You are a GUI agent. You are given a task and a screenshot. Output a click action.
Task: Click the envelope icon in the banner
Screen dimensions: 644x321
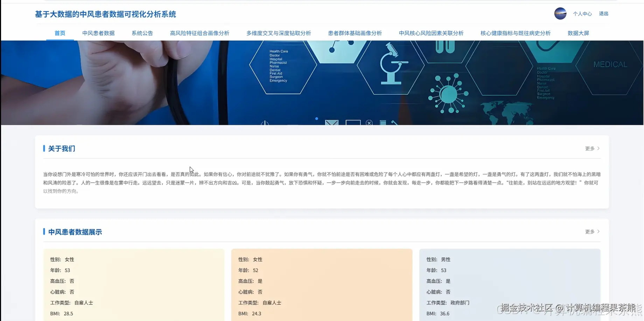point(331,123)
